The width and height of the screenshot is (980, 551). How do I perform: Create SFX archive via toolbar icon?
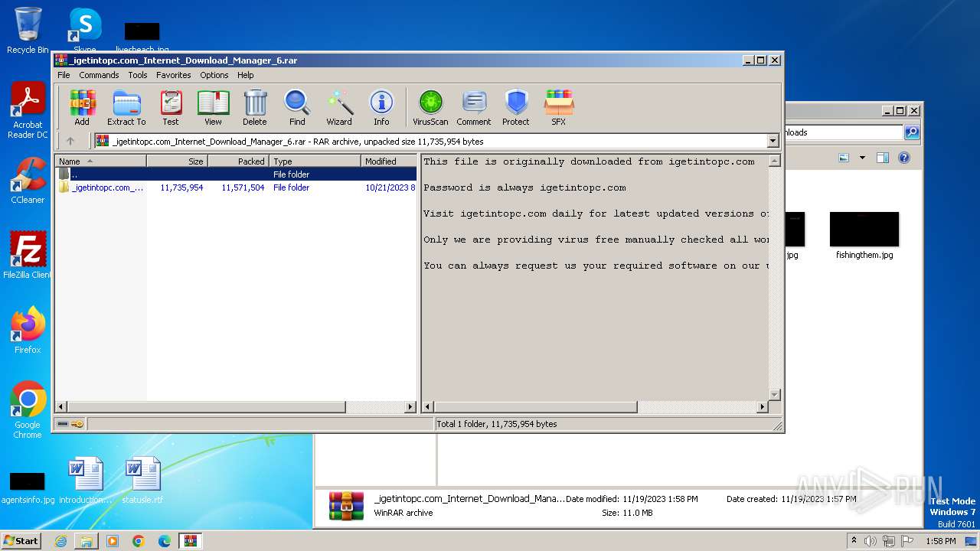[x=559, y=108]
